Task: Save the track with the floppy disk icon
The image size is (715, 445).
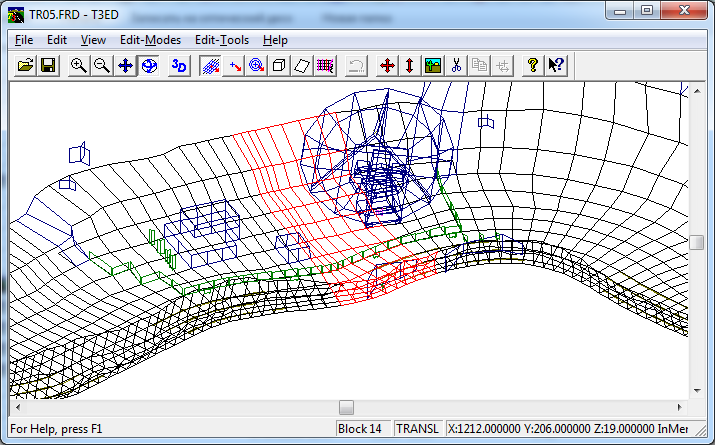Action: (47, 66)
